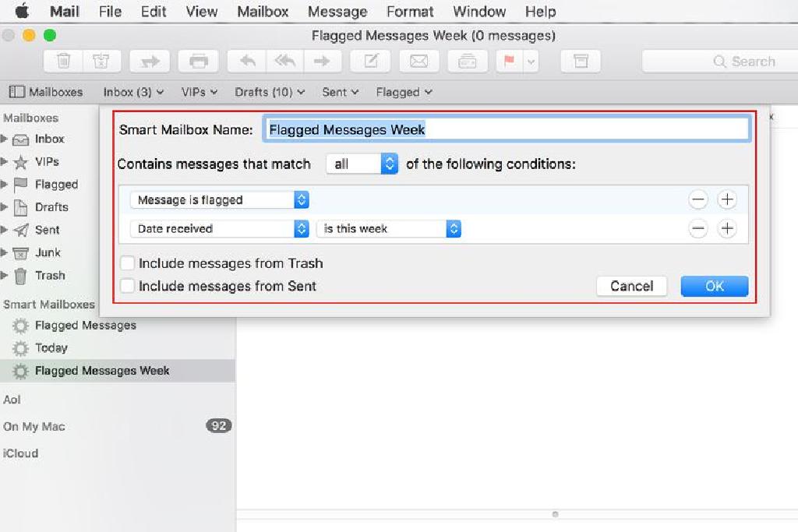The width and height of the screenshot is (798, 532).
Task: Click the 92 unread badge on On My Mac
Action: pyautogui.click(x=219, y=426)
